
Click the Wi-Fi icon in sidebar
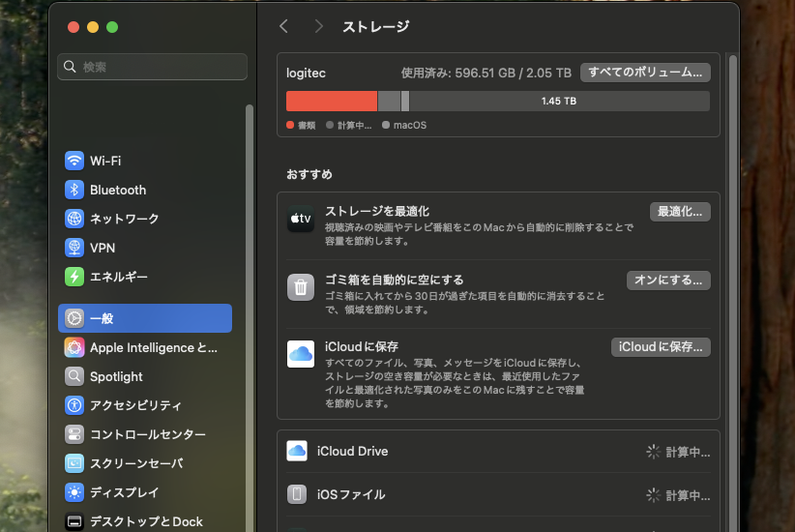(74, 161)
